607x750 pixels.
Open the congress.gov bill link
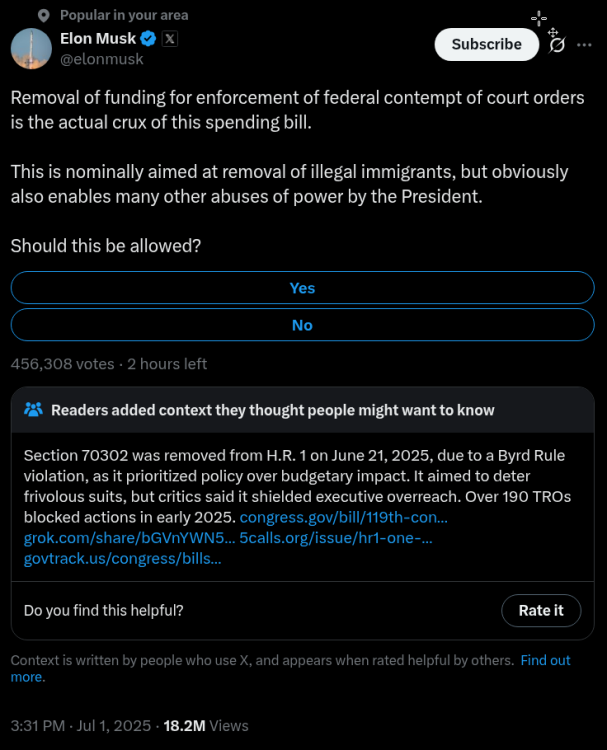343,517
